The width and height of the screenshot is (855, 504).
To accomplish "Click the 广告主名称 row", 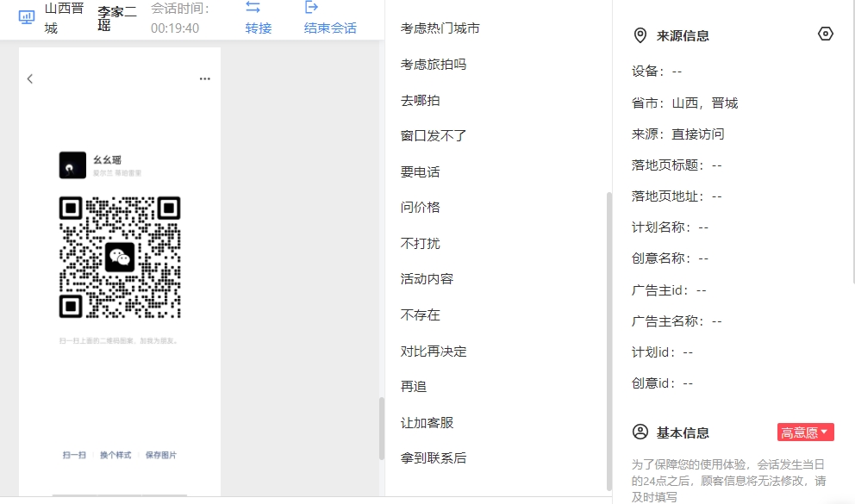I will (x=677, y=321).
